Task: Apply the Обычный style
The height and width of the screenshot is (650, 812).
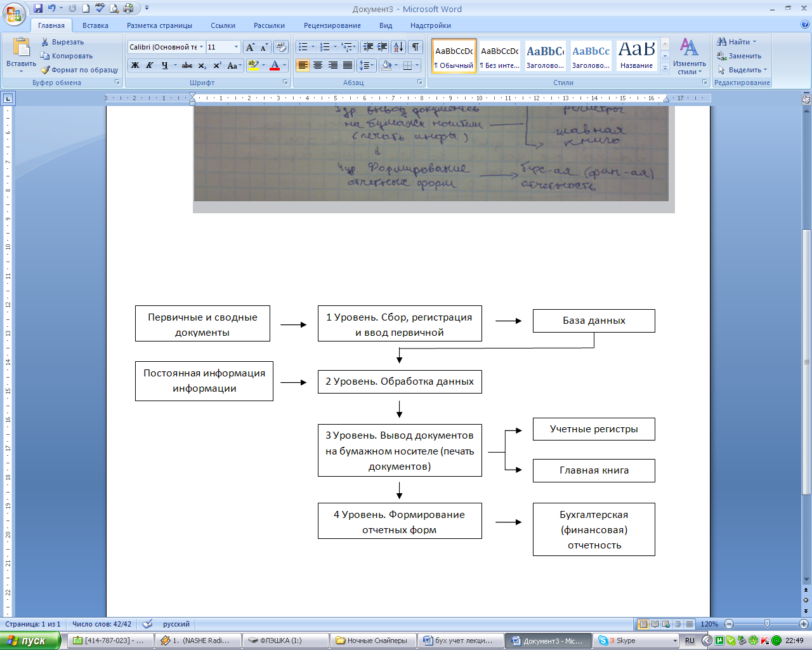Action: (x=454, y=56)
